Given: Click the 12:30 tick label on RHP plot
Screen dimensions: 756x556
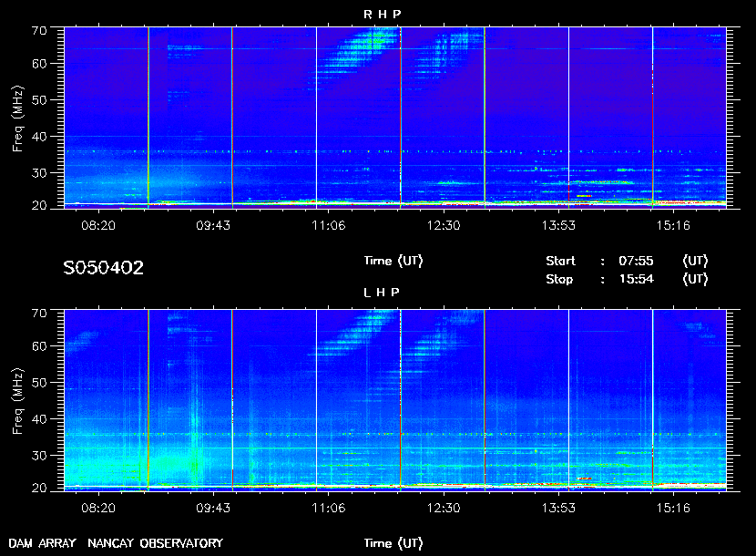Looking at the screenshot, I should point(443,225).
